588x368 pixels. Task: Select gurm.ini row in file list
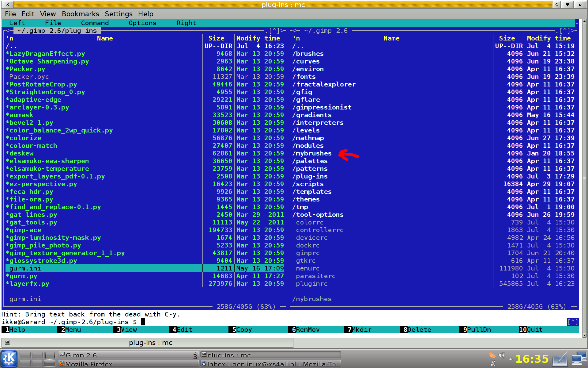(x=145, y=268)
